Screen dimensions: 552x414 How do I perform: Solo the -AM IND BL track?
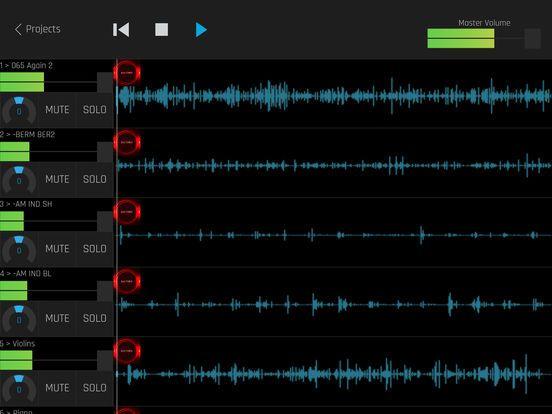pos(95,318)
